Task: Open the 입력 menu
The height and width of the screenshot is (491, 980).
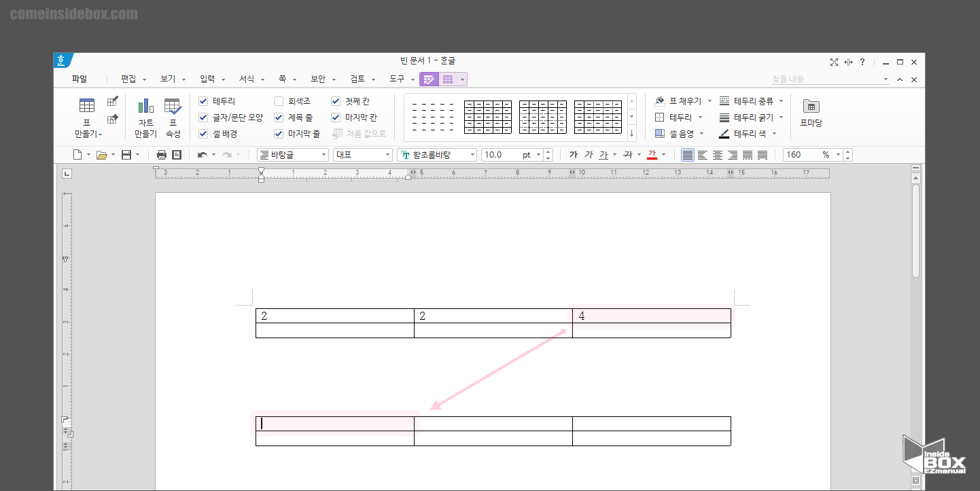Action: tap(207, 79)
